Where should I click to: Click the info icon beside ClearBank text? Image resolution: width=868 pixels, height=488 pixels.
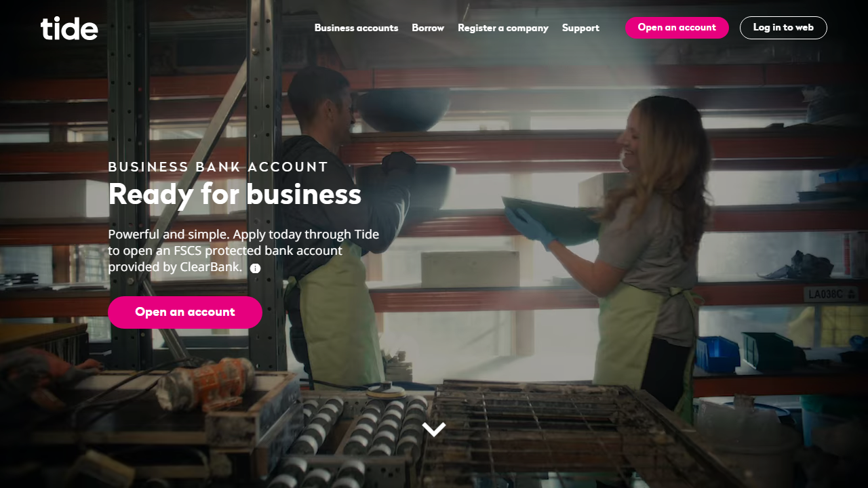coord(255,268)
